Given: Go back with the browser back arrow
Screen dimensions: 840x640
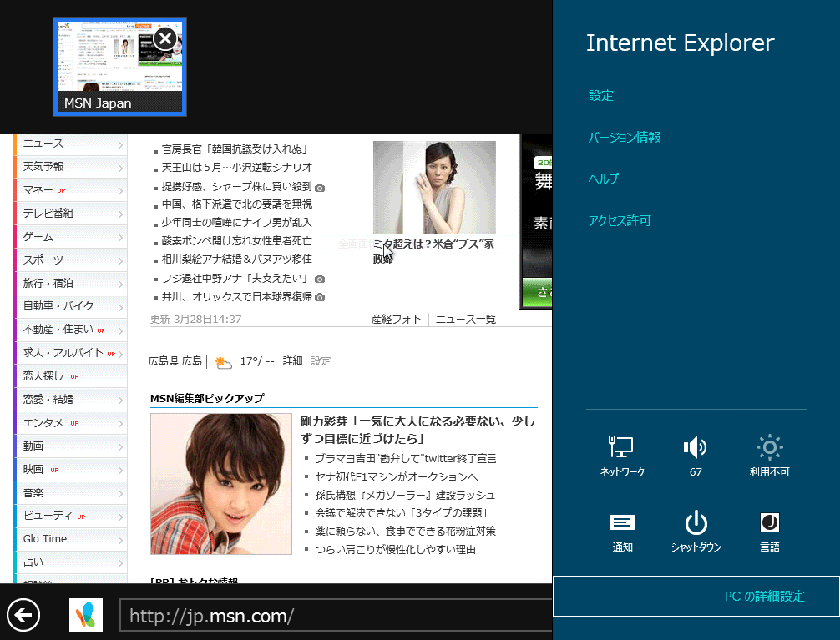Looking at the screenshot, I should tap(23, 615).
